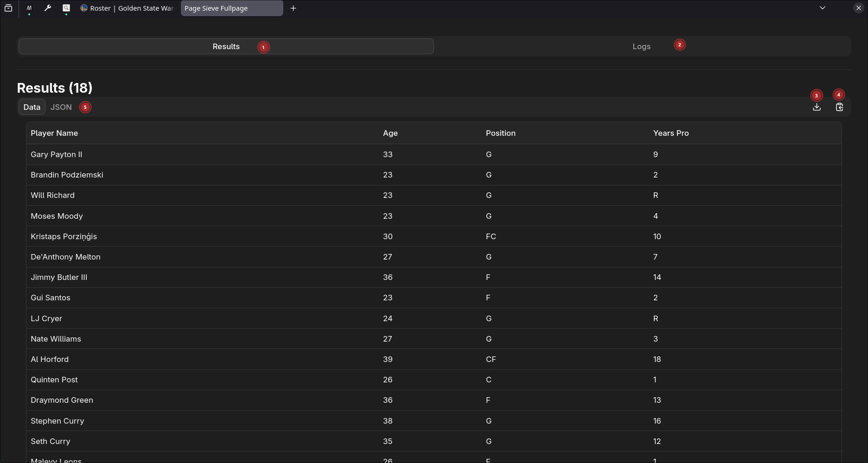This screenshot has width=868, height=463.
Task: Download the results data
Action: [x=817, y=107]
